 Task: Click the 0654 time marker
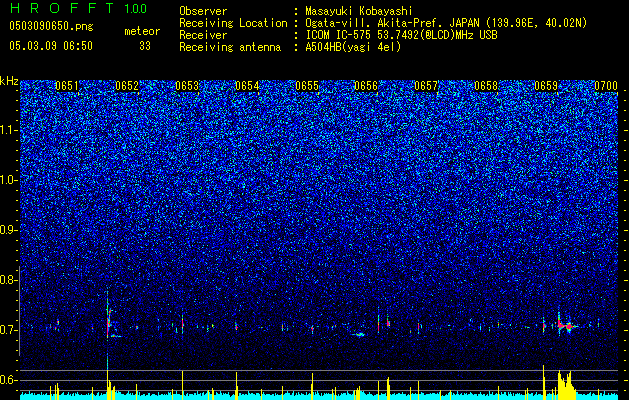(x=247, y=86)
